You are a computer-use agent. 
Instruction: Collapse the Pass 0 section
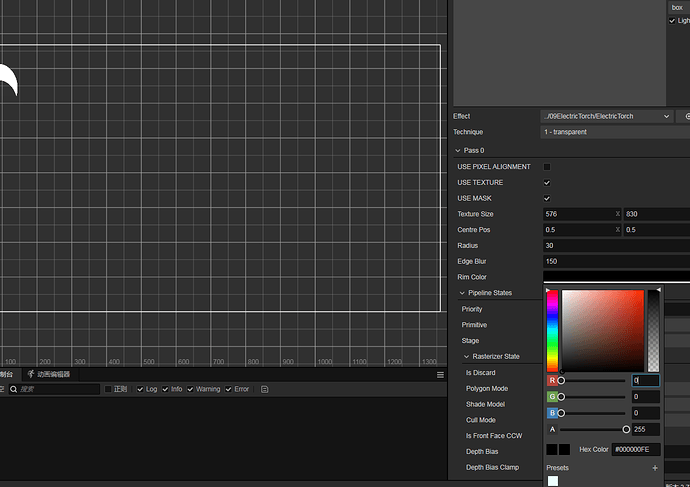pyautogui.click(x=458, y=150)
